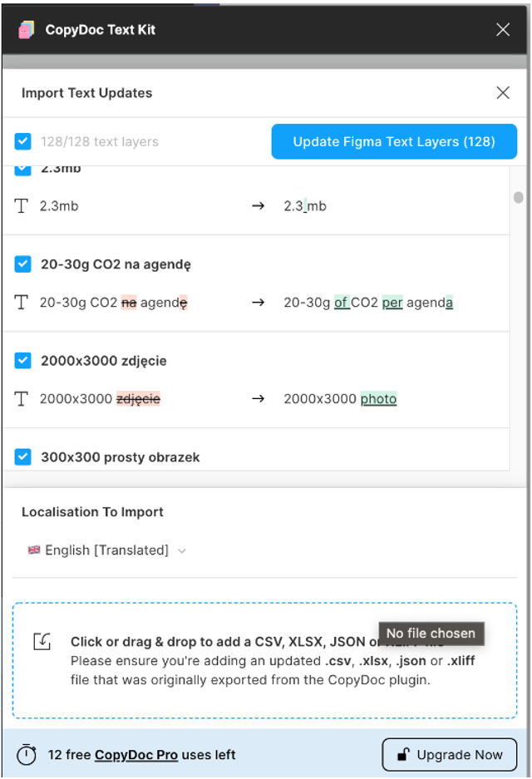Deselect the 128/128 text layers checkbox
The image size is (532, 779).
[22, 141]
